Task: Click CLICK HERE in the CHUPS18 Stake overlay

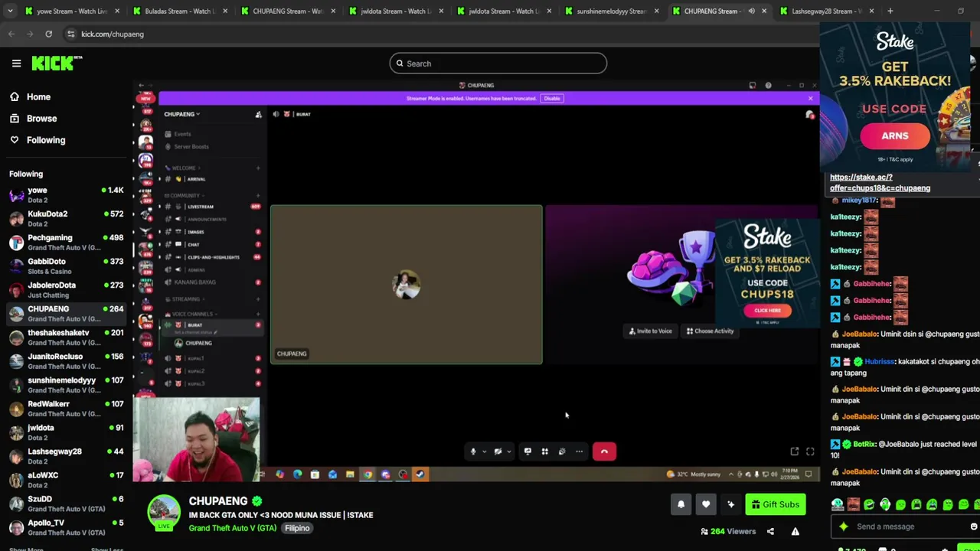Action: (767, 310)
